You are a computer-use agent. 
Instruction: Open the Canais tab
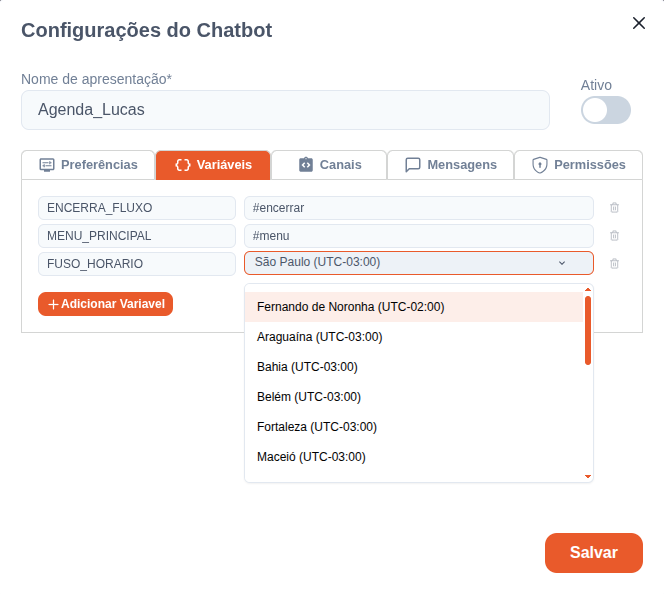tap(329, 165)
